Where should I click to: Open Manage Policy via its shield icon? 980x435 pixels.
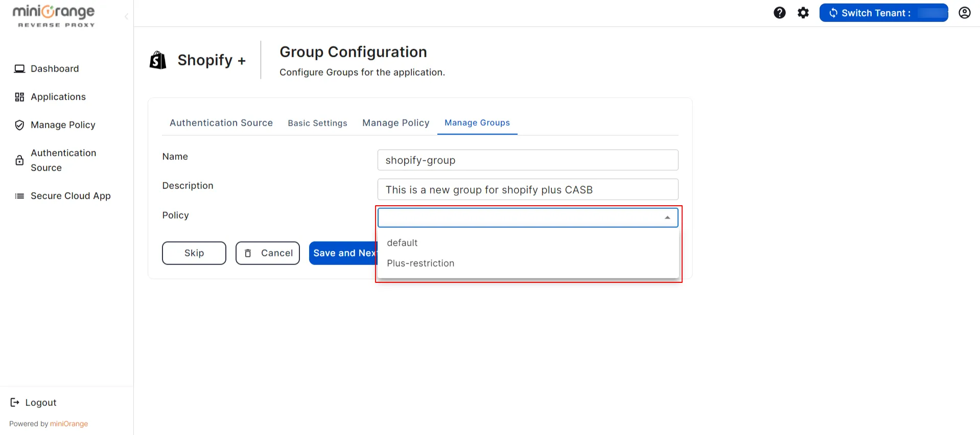pyautogui.click(x=19, y=125)
